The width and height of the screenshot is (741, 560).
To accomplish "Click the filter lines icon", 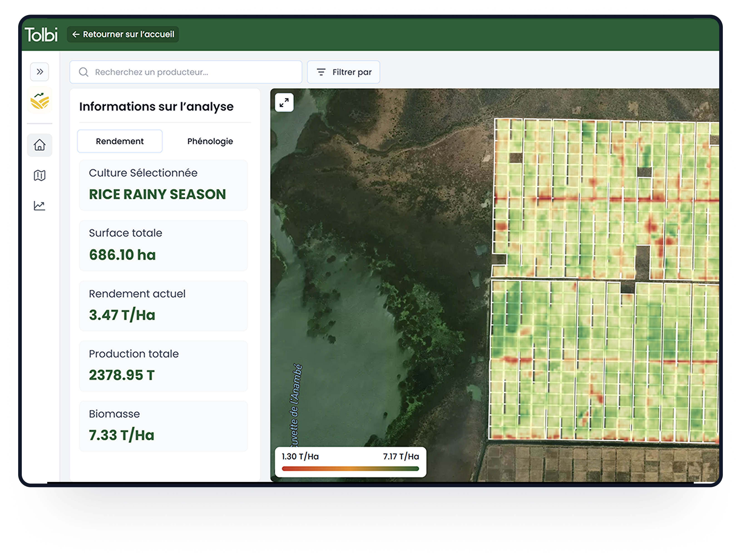I will pyautogui.click(x=321, y=72).
